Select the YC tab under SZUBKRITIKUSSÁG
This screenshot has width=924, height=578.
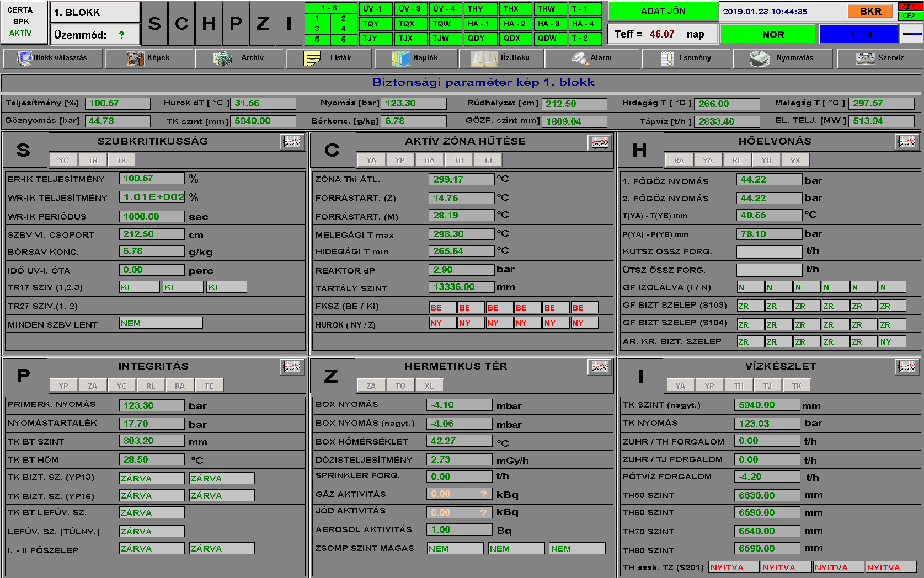[64, 160]
